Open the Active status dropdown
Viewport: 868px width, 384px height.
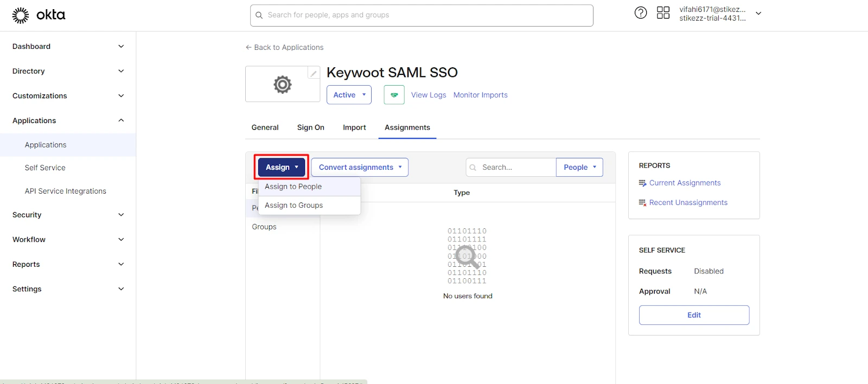pyautogui.click(x=349, y=95)
